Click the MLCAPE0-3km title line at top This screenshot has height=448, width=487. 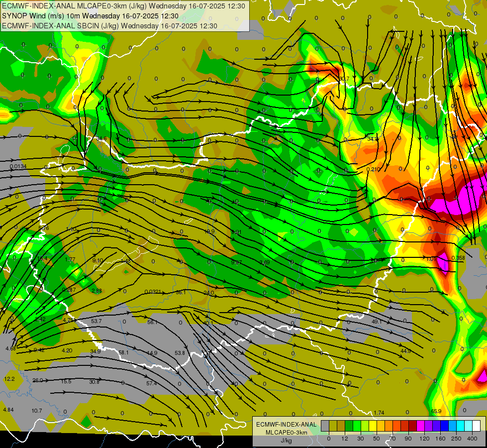coord(123,6)
